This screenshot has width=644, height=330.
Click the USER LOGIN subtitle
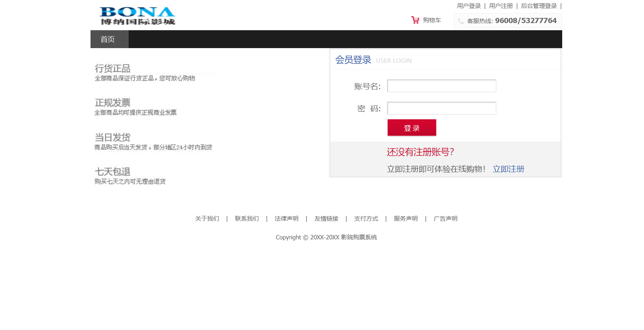click(393, 61)
